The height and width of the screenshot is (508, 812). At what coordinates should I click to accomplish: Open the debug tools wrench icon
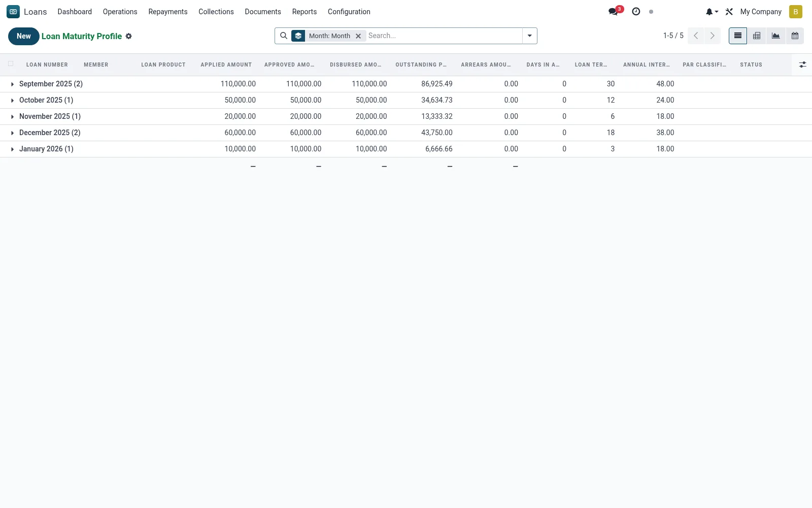pyautogui.click(x=729, y=12)
